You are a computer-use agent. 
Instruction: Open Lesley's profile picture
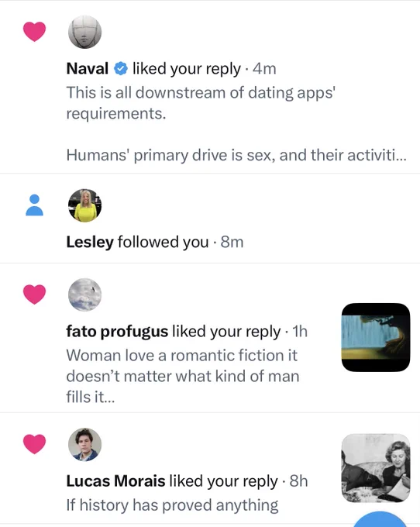point(84,205)
